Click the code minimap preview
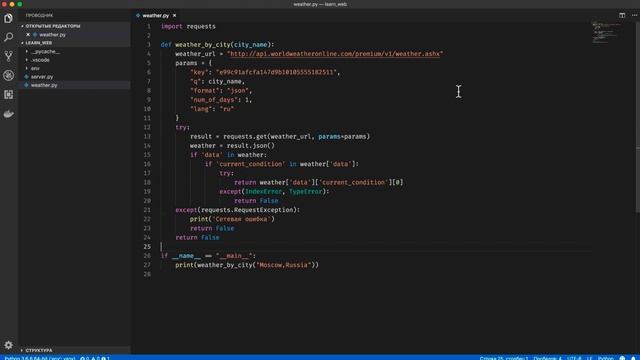 [x=608, y=32]
